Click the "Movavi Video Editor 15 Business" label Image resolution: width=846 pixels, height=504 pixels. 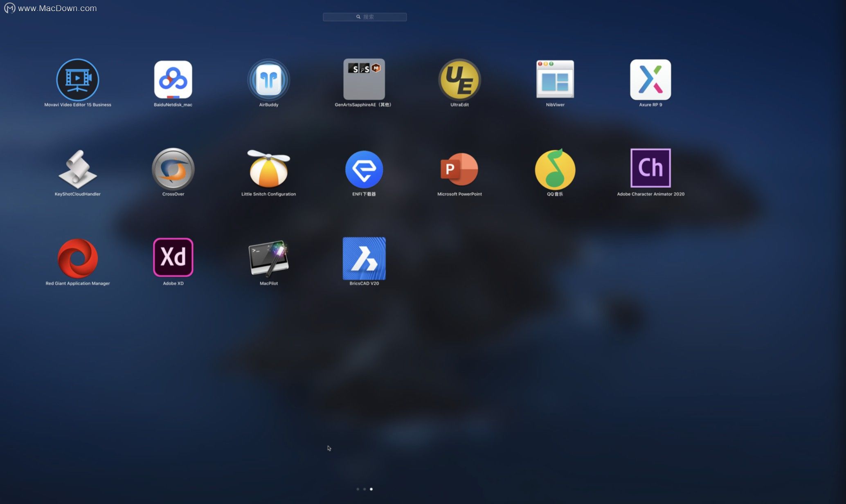click(78, 105)
